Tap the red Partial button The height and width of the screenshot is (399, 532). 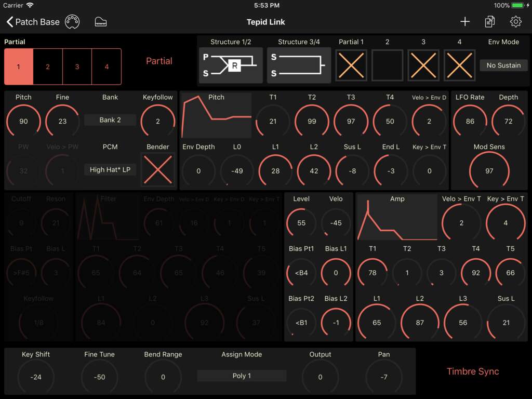159,61
